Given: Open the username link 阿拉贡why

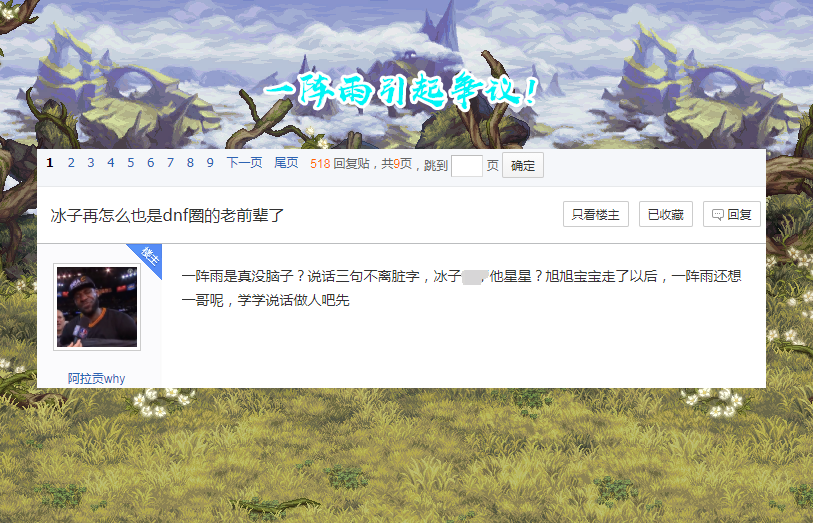Looking at the screenshot, I should point(96,379).
